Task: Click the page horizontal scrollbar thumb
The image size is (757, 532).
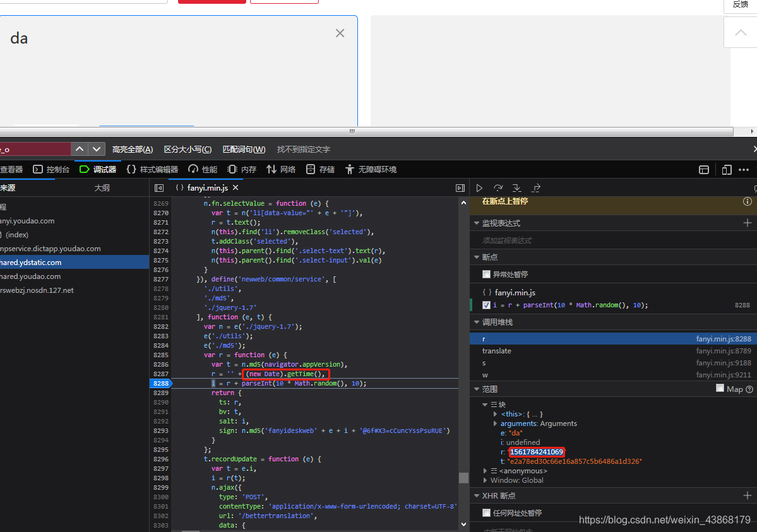Action: click(x=366, y=131)
